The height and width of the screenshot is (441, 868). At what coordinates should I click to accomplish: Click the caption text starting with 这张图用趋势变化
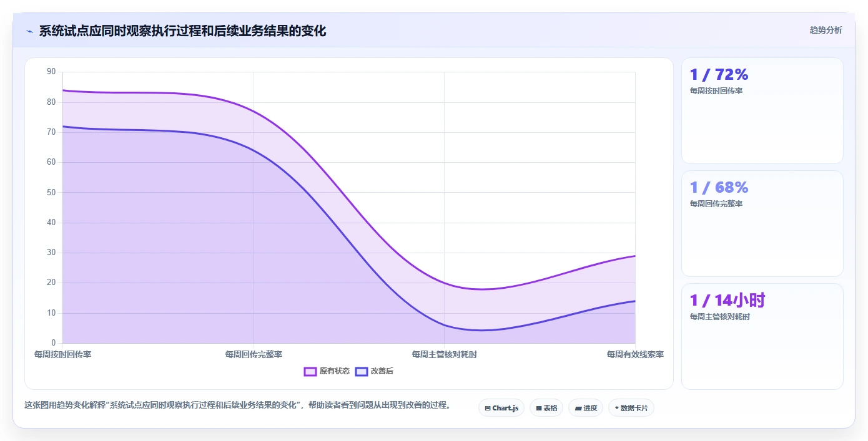tap(237, 405)
